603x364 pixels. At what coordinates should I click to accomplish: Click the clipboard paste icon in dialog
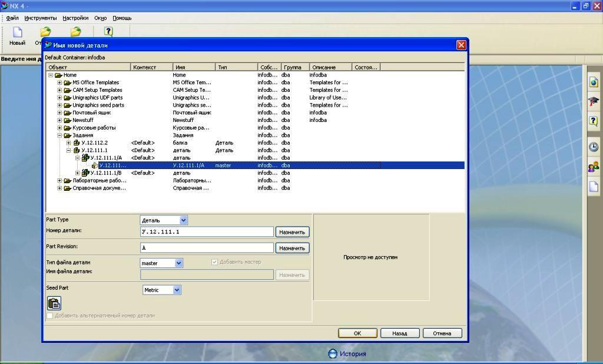54,303
